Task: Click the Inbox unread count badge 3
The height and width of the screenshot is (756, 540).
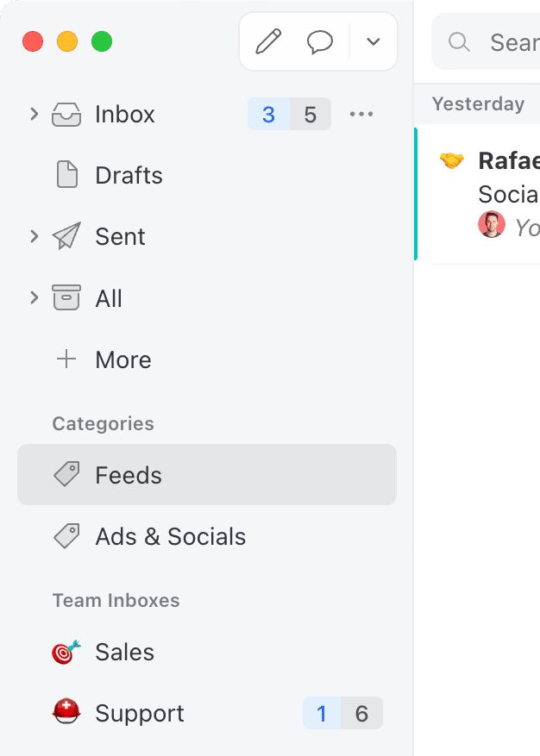Action: pos(268,115)
